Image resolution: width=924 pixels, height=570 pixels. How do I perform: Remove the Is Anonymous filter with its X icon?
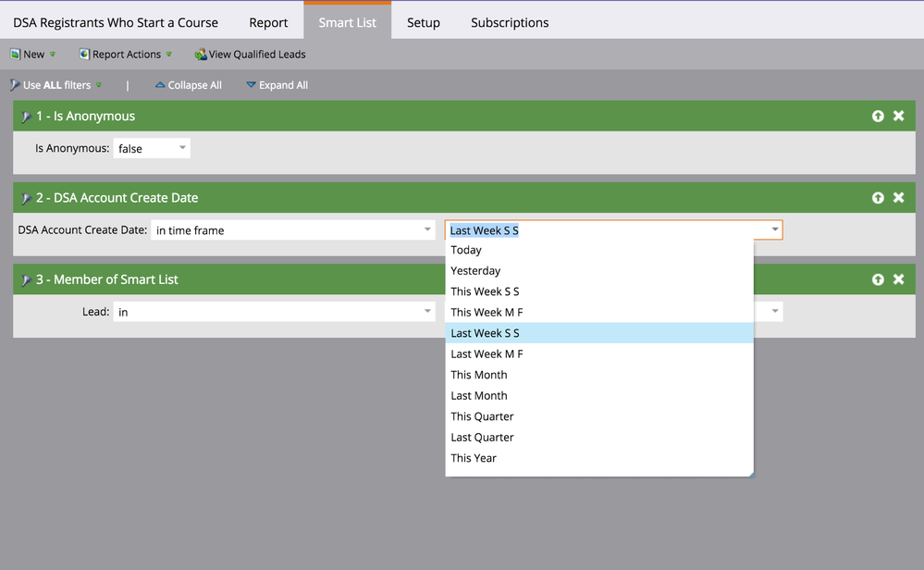898,116
